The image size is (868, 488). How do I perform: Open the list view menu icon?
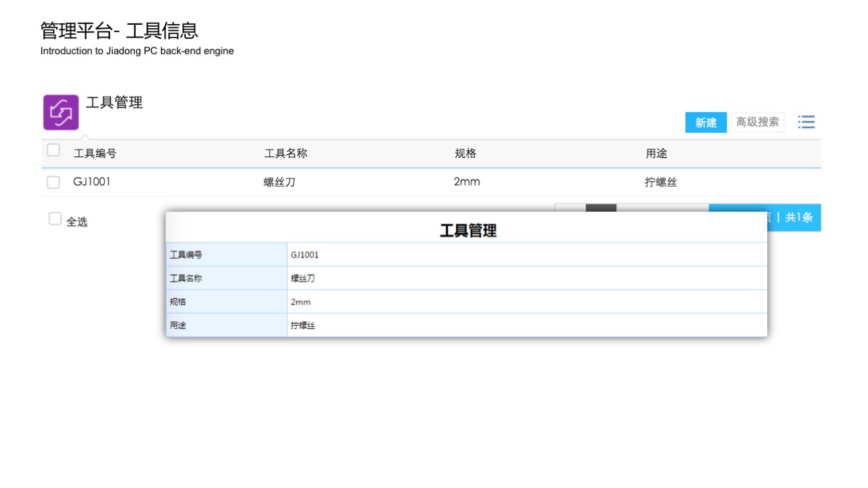[x=806, y=122]
